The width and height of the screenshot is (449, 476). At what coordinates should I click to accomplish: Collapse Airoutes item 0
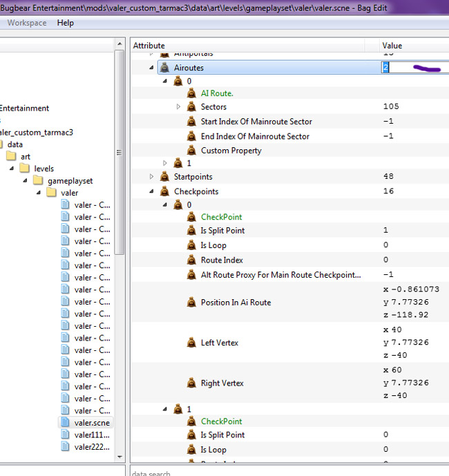(x=165, y=81)
